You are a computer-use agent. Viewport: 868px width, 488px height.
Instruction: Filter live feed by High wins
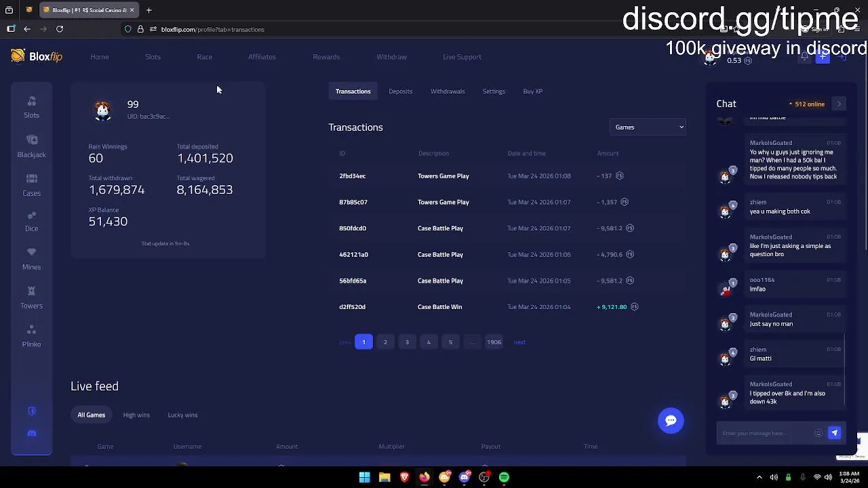(136, 415)
